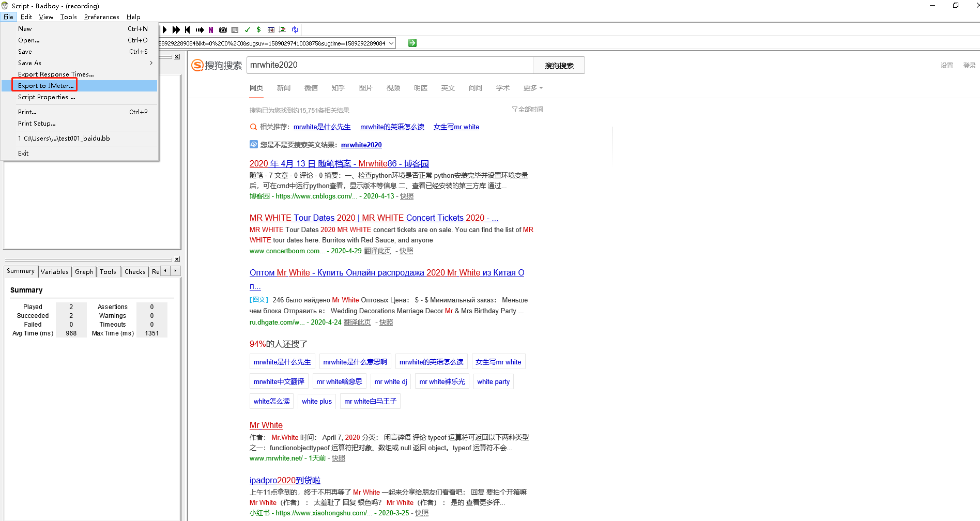
Task: Click the purple N record icon
Action: [x=211, y=30]
